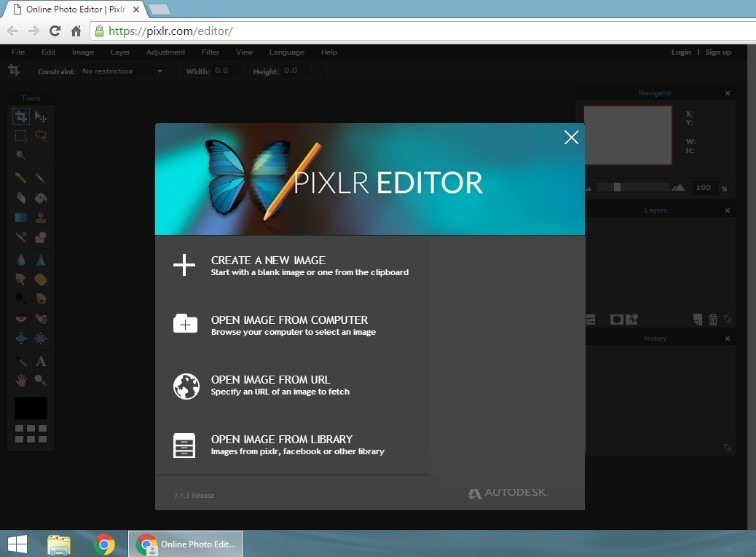Select the Clone Stamp tool

tap(40, 217)
